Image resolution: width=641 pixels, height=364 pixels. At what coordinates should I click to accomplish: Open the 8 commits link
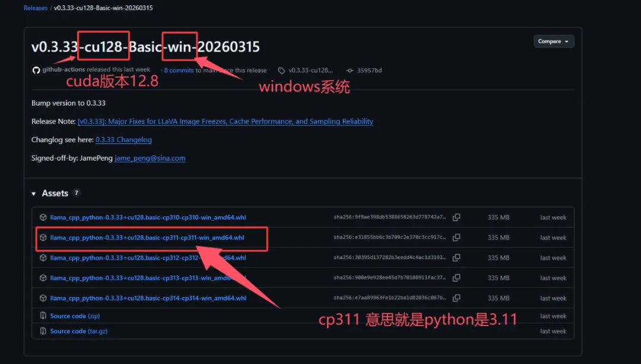click(179, 71)
